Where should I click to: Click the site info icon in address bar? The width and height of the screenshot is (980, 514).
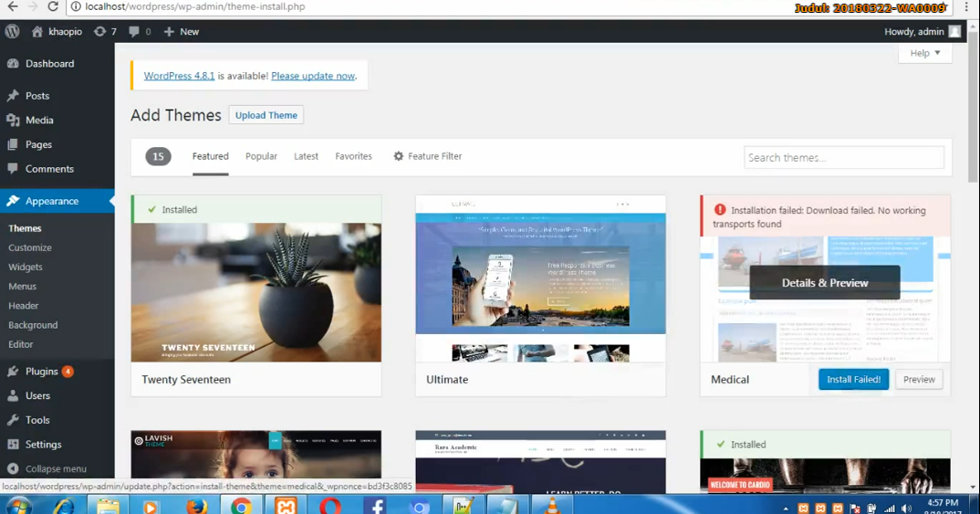76,6
